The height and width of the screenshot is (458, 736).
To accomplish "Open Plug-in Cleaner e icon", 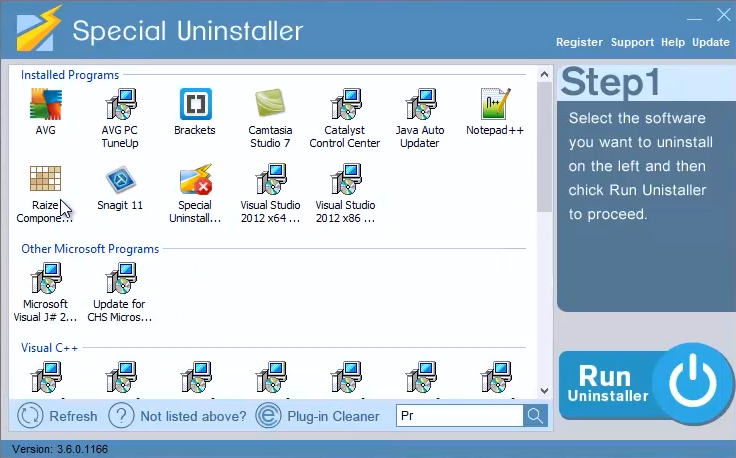I will tap(268, 416).
